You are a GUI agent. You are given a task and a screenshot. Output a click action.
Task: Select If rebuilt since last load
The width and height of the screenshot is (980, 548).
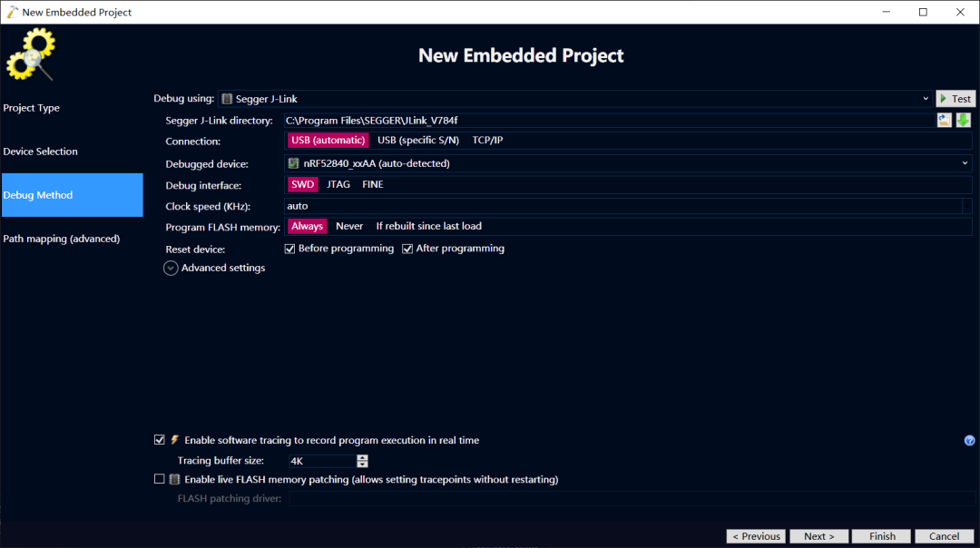click(428, 226)
